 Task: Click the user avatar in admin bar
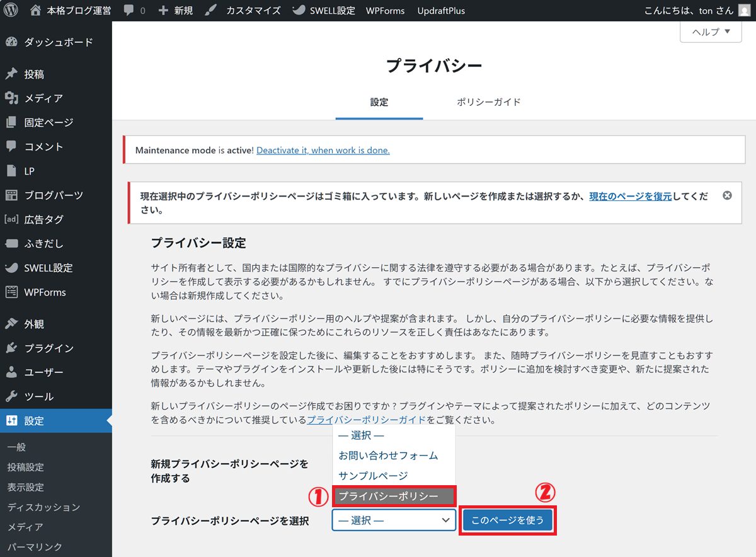(x=745, y=11)
